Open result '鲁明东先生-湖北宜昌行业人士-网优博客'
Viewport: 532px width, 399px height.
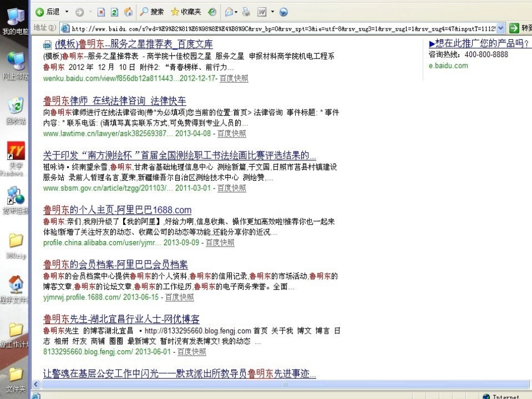(121, 319)
